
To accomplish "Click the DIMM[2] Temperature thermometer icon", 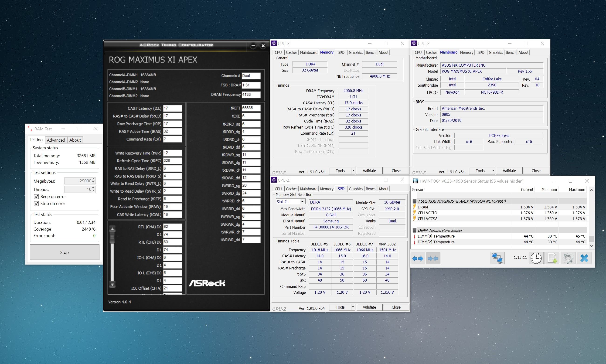I will point(415,242).
